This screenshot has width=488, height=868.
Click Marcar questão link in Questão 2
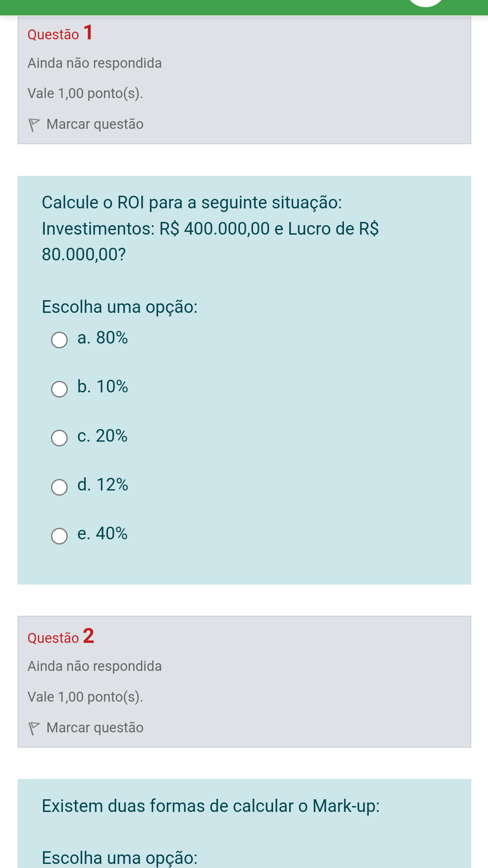point(95,728)
